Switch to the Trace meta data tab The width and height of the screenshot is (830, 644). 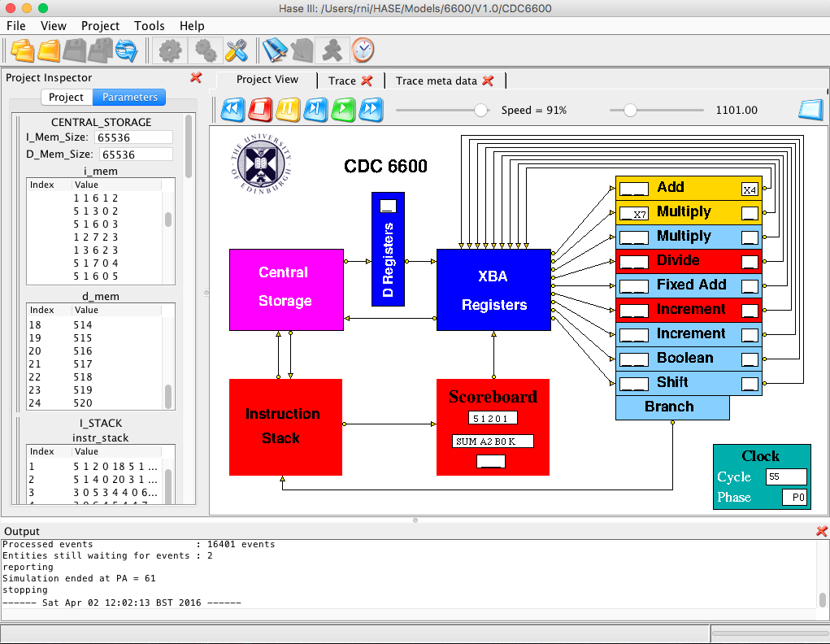point(436,80)
